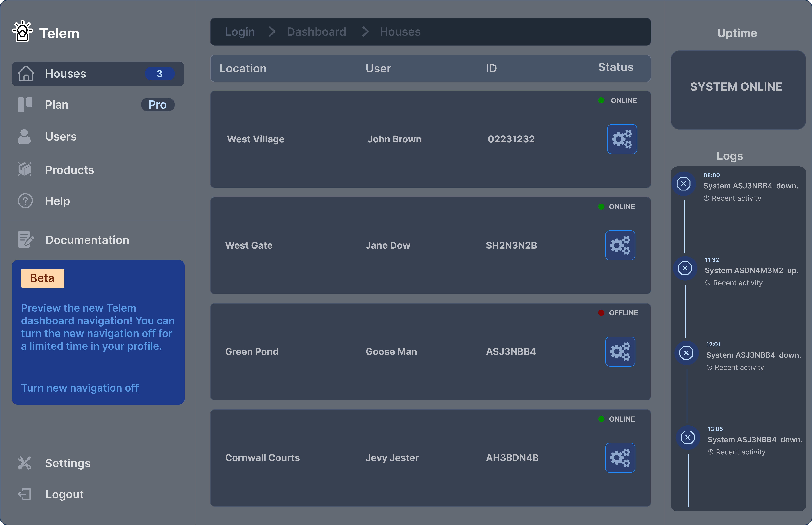Viewport: 812px width, 525px height.
Task: Click the SYSTEM ONLINE uptime card
Action: [738, 90]
